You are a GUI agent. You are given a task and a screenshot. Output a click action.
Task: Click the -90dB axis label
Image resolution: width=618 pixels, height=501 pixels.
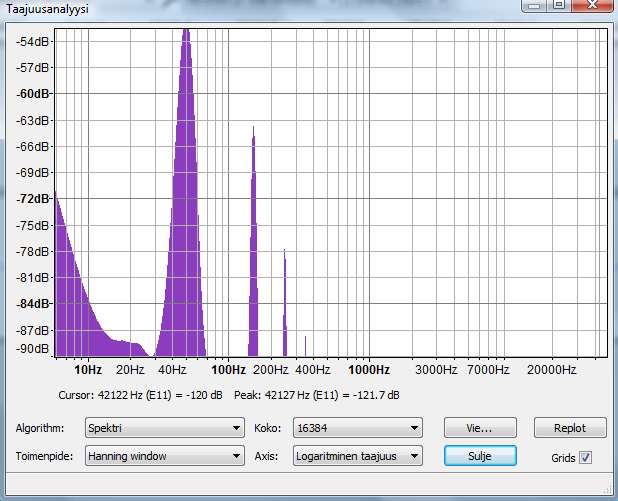[33, 349]
